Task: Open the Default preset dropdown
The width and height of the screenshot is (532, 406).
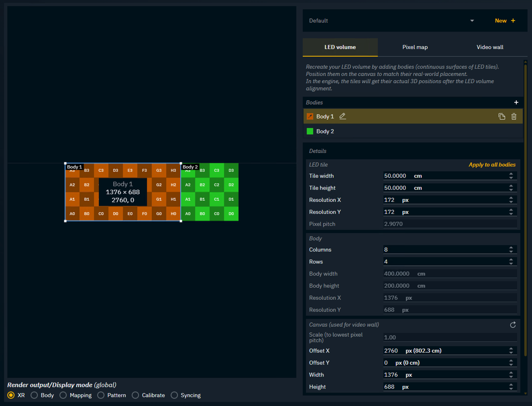Action: (x=391, y=20)
